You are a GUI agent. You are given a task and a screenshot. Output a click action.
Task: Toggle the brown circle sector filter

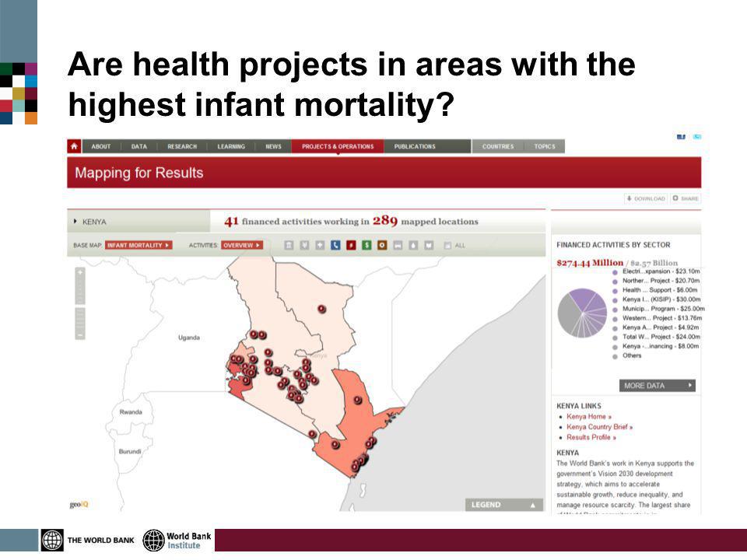pos(382,245)
